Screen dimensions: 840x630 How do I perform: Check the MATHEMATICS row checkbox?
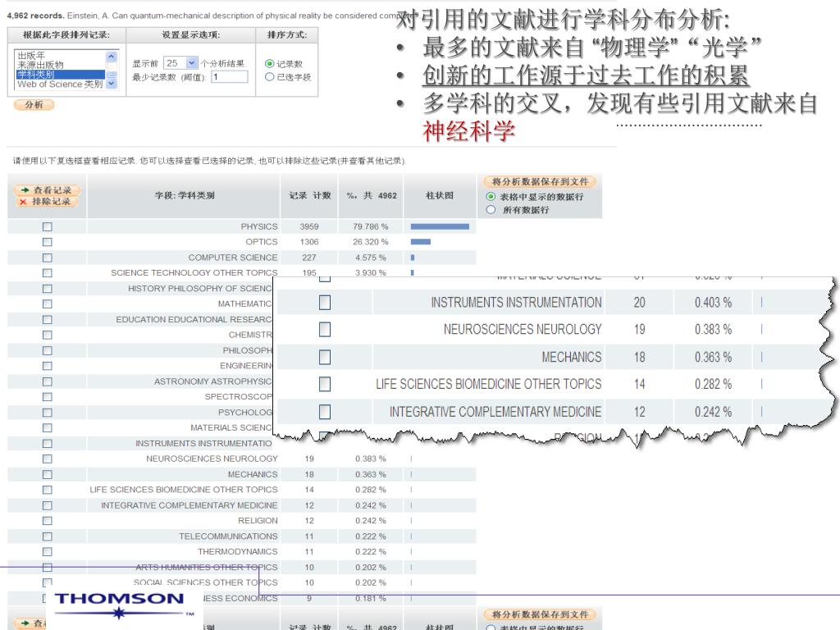(x=47, y=304)
